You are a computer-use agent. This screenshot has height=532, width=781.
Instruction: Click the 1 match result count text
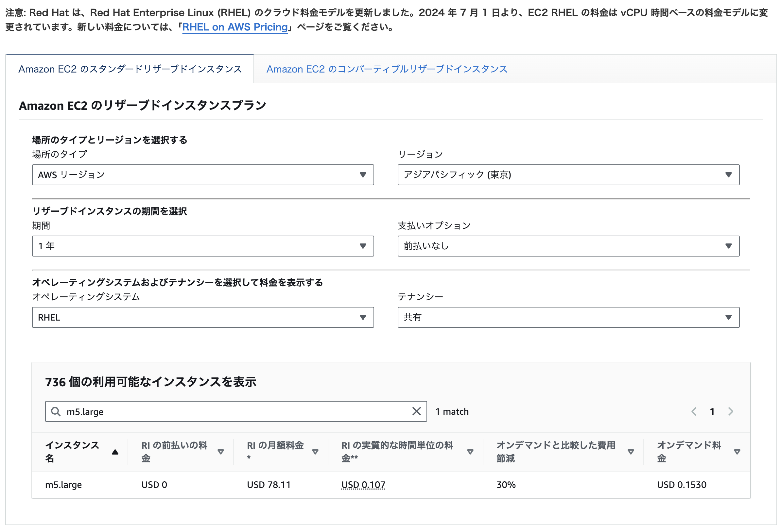(452, 411)
